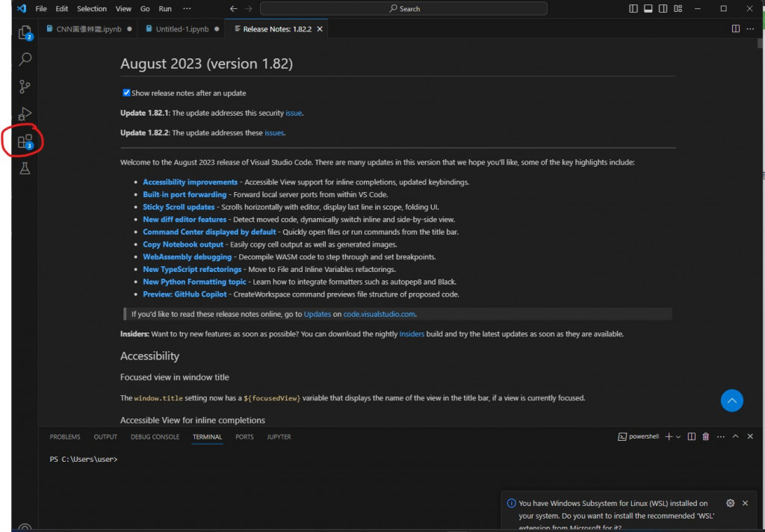Screen dimensions: 765x532
Task: Toggle the bottom panel layout icon
Action: click(648, 8)
